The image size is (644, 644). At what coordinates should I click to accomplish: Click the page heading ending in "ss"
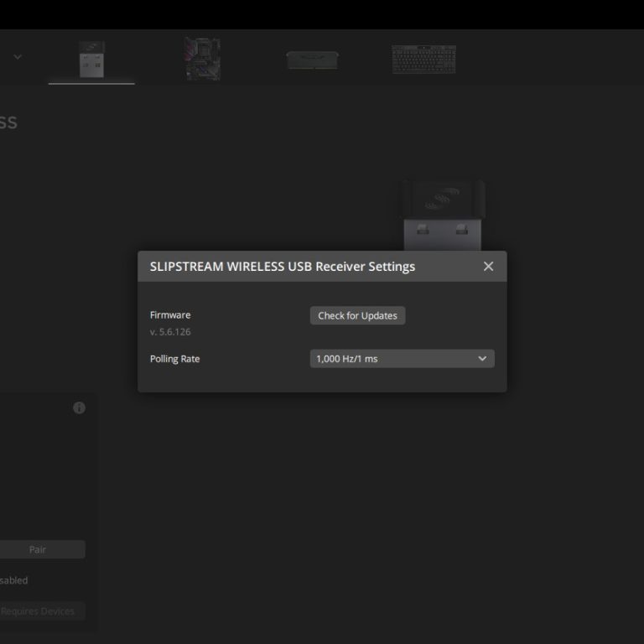pyautogui.click(x=8, y=122)
